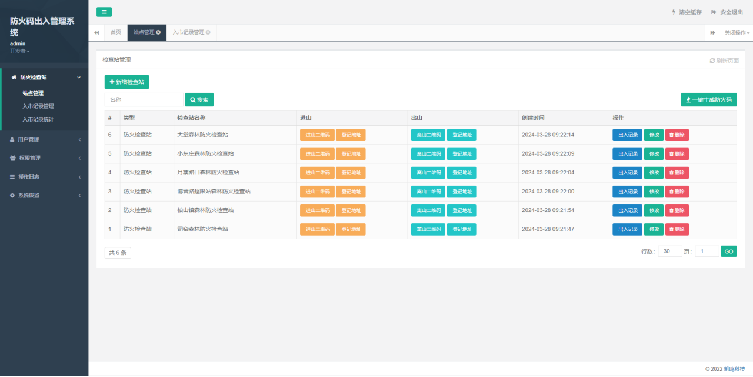Click the teal 登记地址 button in row 3
This screenshot has width=753, height=377.
(x=462, y=192)
